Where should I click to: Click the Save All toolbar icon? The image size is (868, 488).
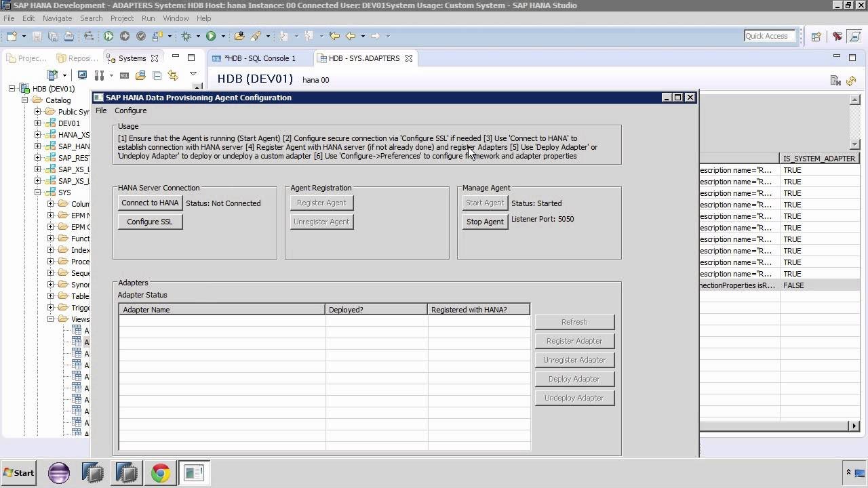(53, 36)
